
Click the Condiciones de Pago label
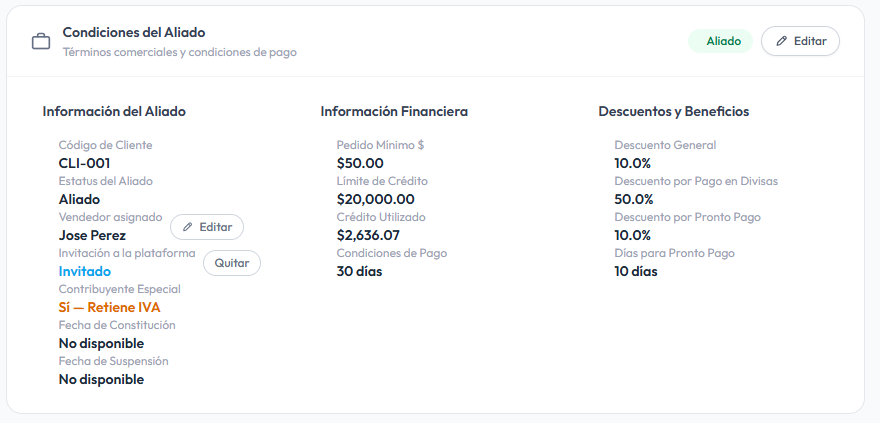[392, 253]
